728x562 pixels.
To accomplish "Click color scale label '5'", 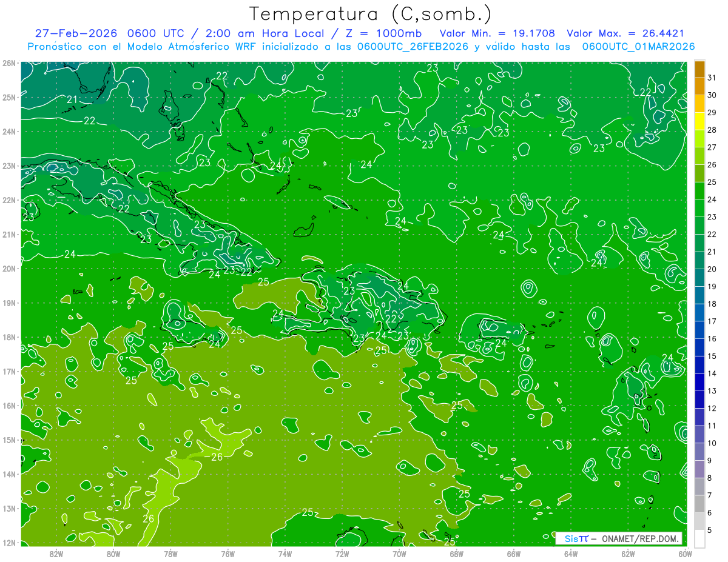I will click(710, 530).
